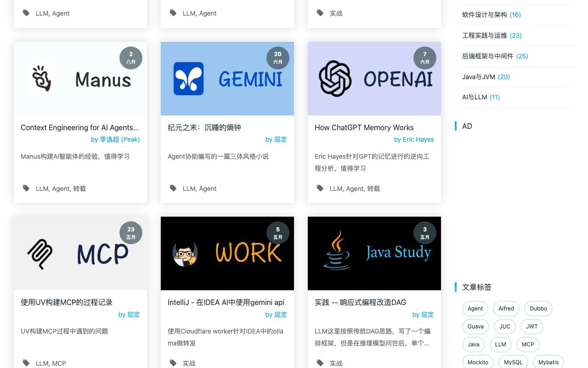This screenshot has height=368, width=588.
Task: Click the JUC tag pill
Action: 505,327
